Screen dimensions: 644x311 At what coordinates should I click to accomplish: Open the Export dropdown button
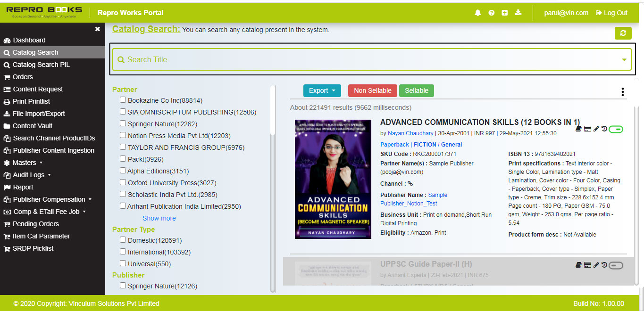pyautogui.click(x=322, y=90)
